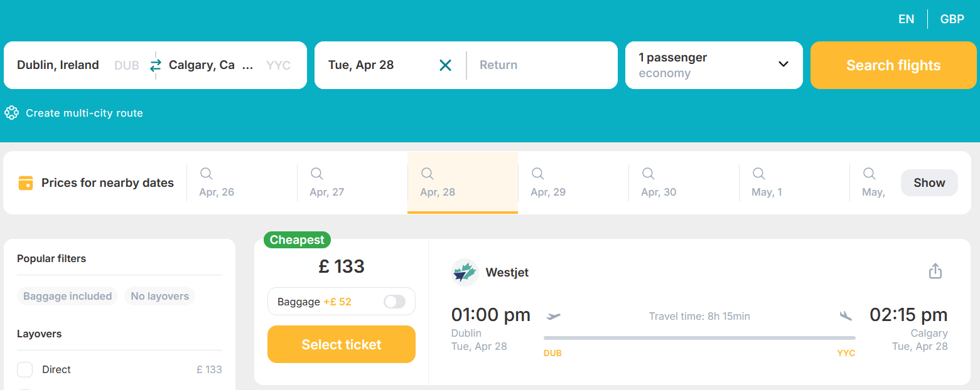Click the search icon above May, 1
The width and height of the screenshot is (980, 390).
(x=759, y=173)
